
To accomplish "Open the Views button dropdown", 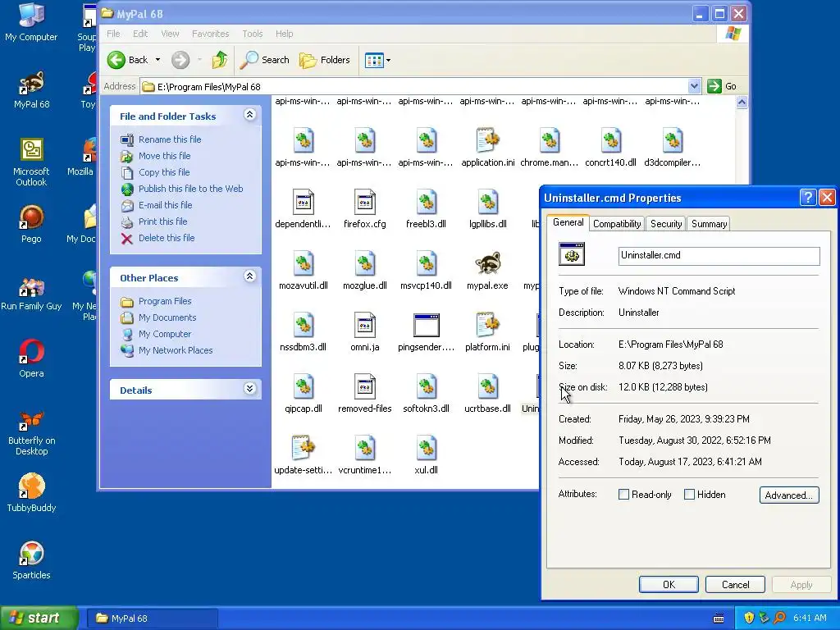I will click(388, 60).
